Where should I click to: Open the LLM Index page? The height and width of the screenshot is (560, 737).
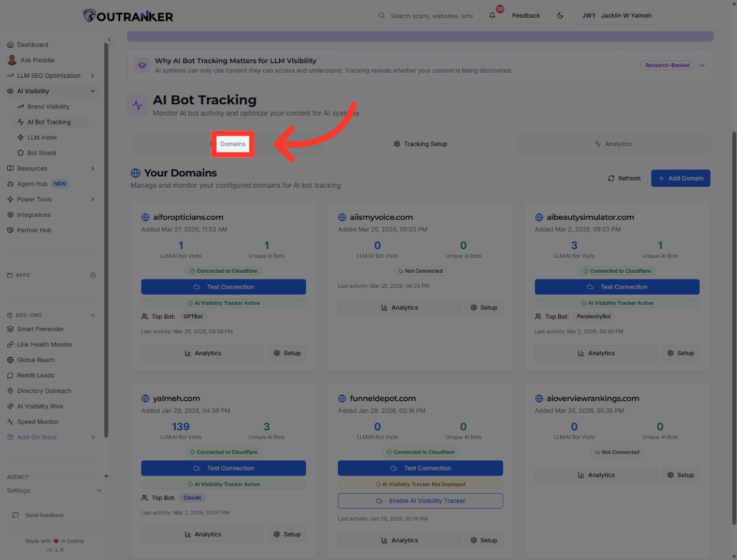[42, 137]
